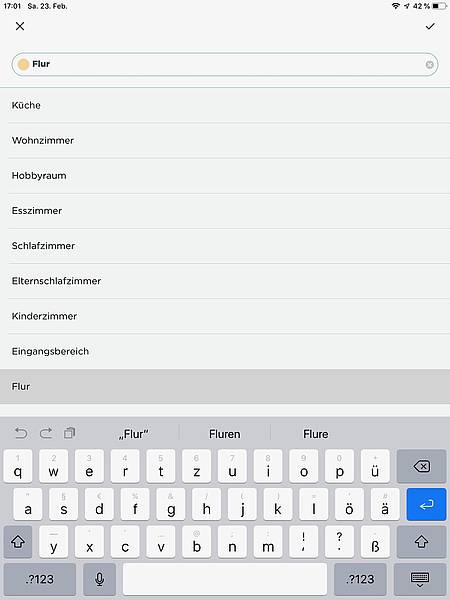Tap the keyboard redo arrow icon
Screen dimensions: 450x600
click(46, 433)
